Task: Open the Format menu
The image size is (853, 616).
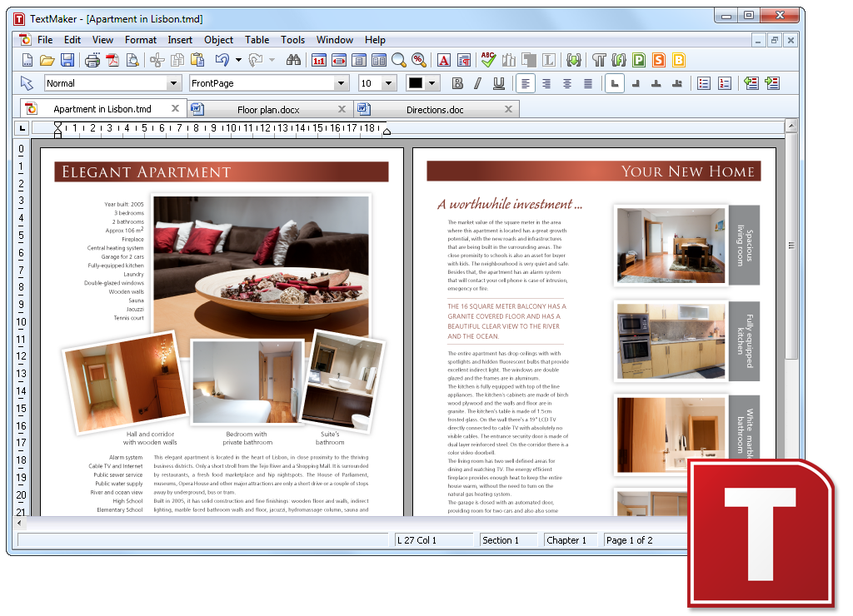Action: (140, 39)
